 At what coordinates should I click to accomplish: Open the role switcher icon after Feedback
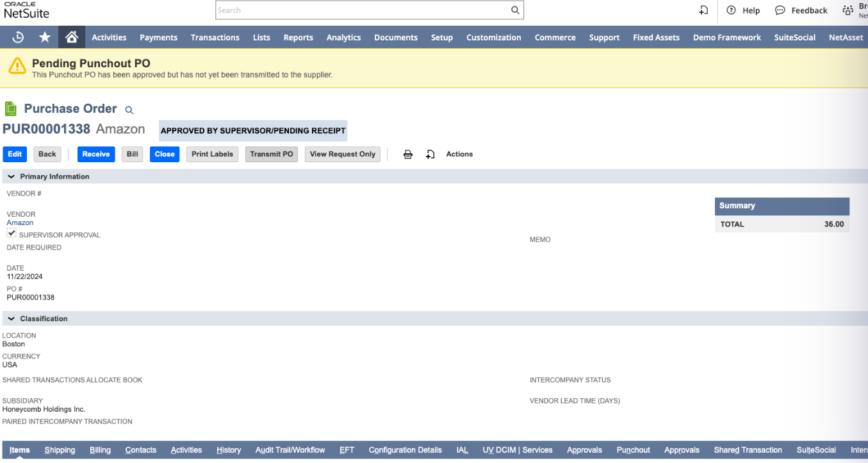[848, 10]
